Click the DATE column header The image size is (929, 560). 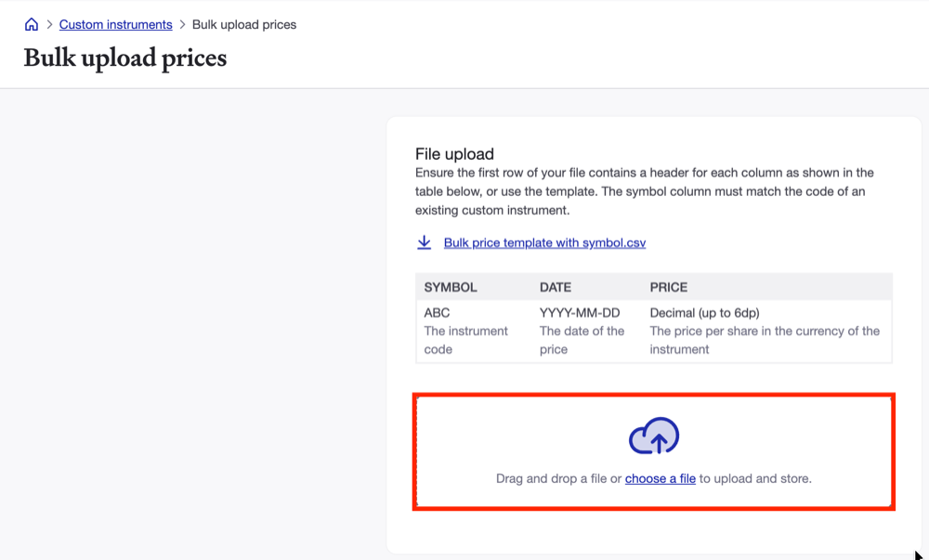[x=556, y=288]
